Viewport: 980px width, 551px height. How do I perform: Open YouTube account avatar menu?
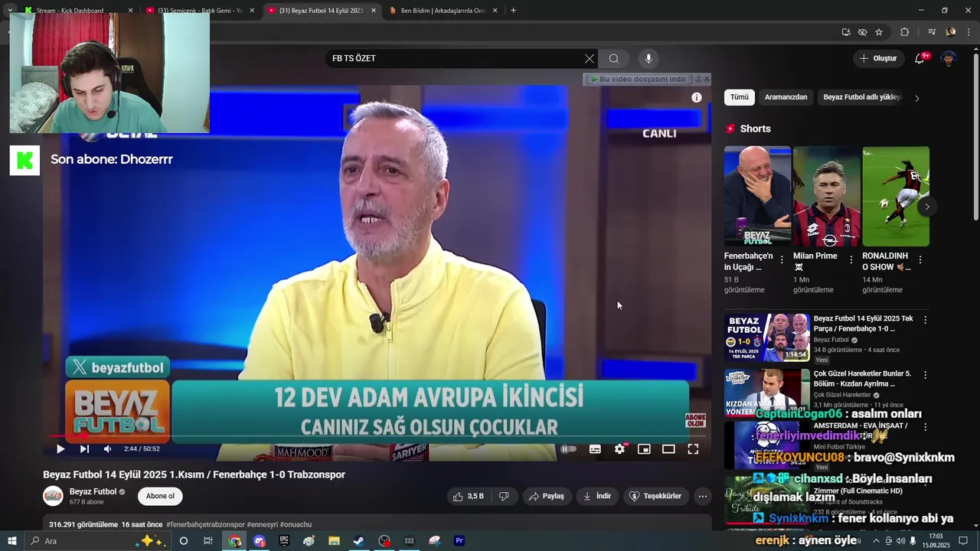[949, 58]
